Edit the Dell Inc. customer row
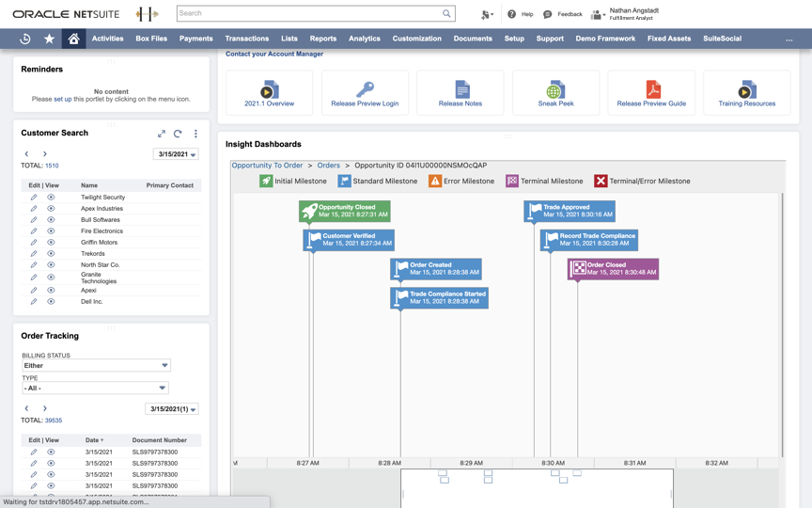 pyautogui.click(x=34, y=301)
